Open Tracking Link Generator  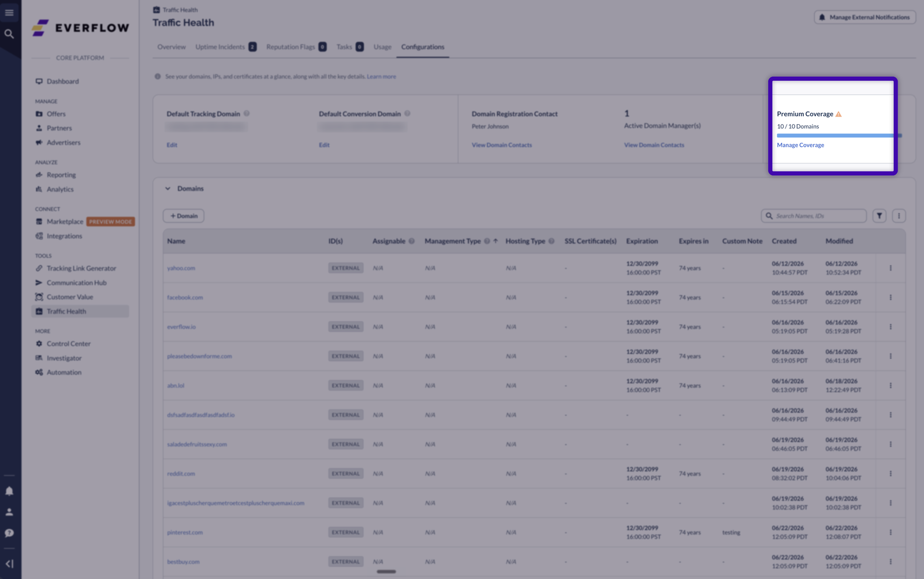point(80,269)
